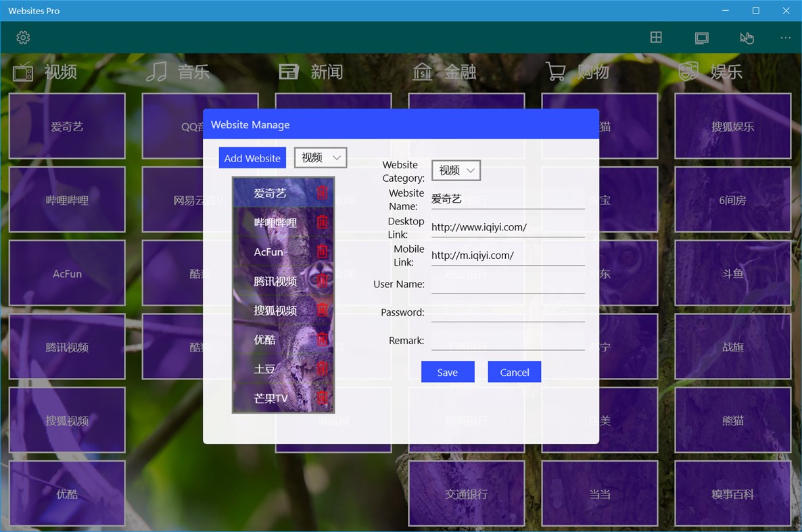Delete 搜狐视频 with its trash icon
The image size is (802, 532).
pos(323,310)
